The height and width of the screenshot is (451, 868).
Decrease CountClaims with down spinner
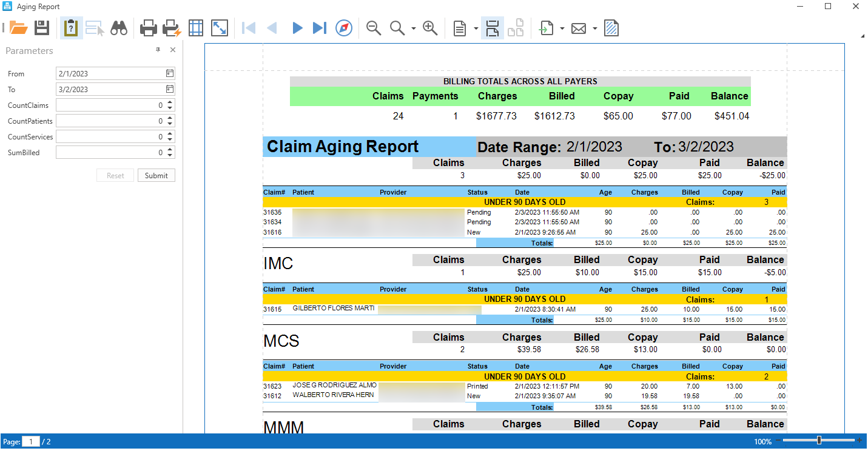tap(170, 108)
